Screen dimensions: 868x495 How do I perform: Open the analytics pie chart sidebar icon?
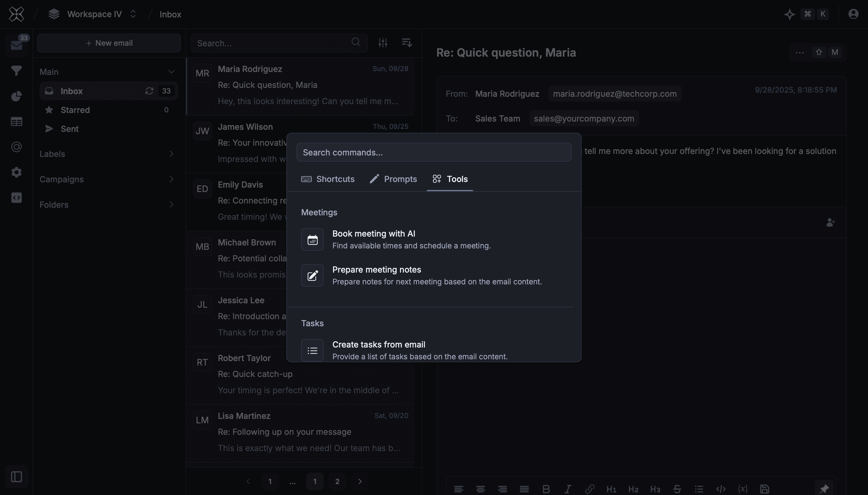click(16, 96)
